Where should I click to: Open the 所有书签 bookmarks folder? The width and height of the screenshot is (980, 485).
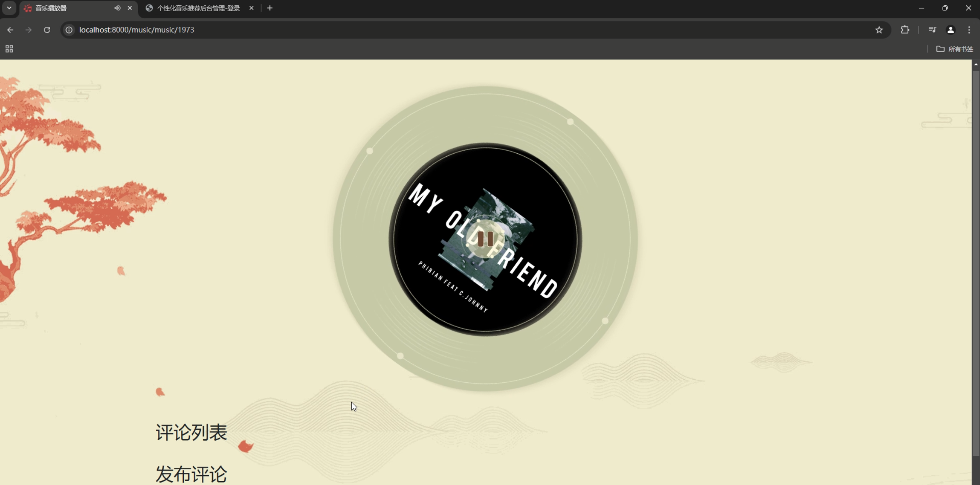[x=955, y=49]
